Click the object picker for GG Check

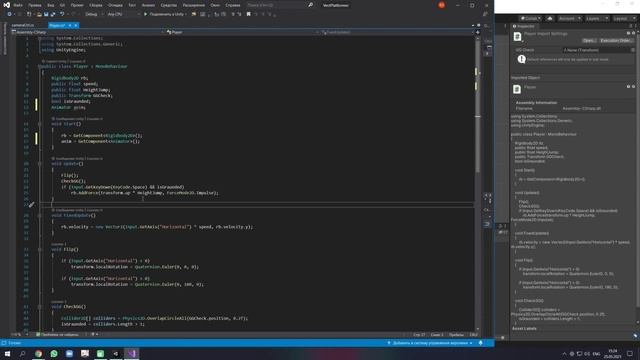click(633, 50)
